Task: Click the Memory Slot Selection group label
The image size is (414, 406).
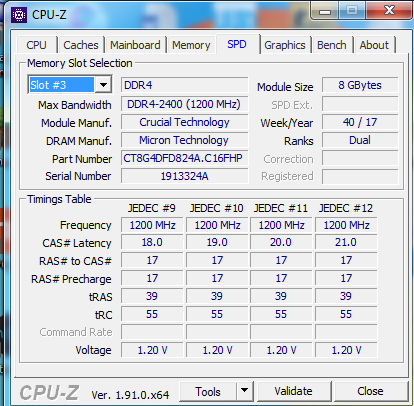Action: (80, 63)
